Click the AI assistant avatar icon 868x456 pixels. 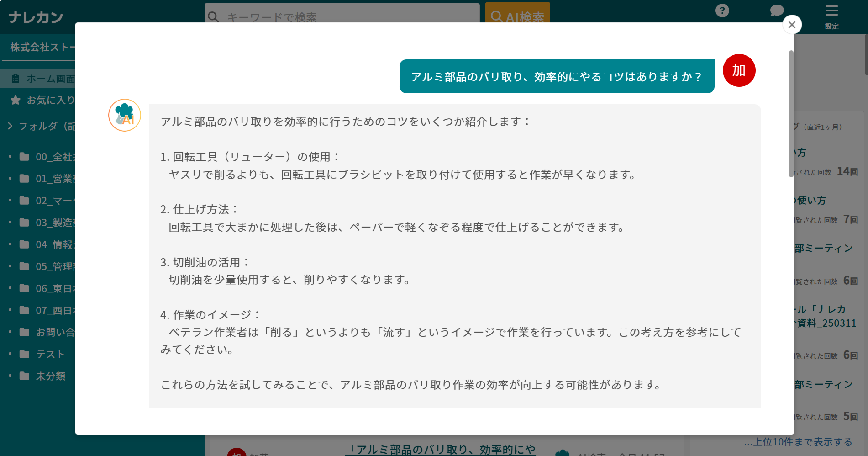click(124, 115)
